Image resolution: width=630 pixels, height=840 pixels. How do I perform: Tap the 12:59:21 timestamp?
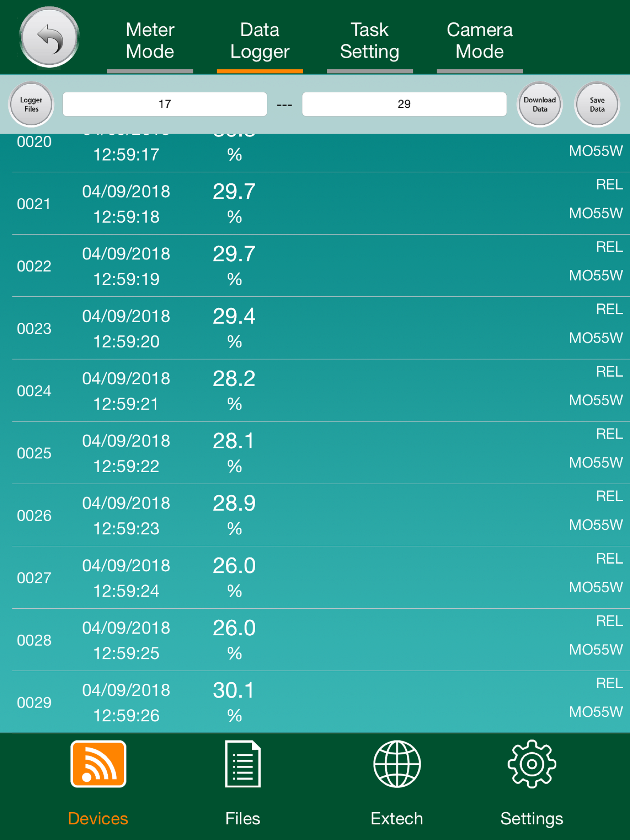(x=126, y=404)
